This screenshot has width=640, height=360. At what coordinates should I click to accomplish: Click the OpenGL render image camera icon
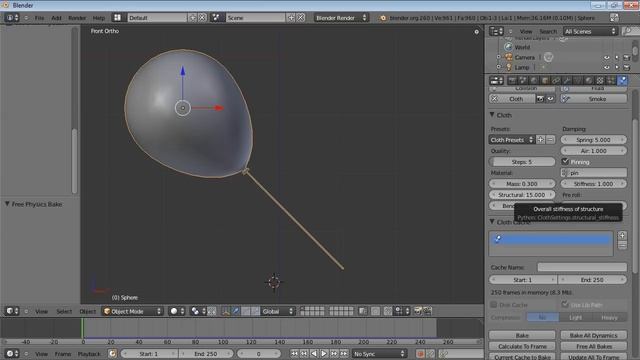[x=418, y=311]
